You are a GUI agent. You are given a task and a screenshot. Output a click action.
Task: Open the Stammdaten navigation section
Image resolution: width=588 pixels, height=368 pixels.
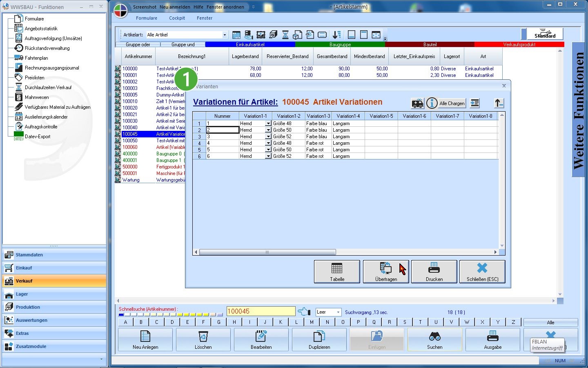click(x=54, y=255)
